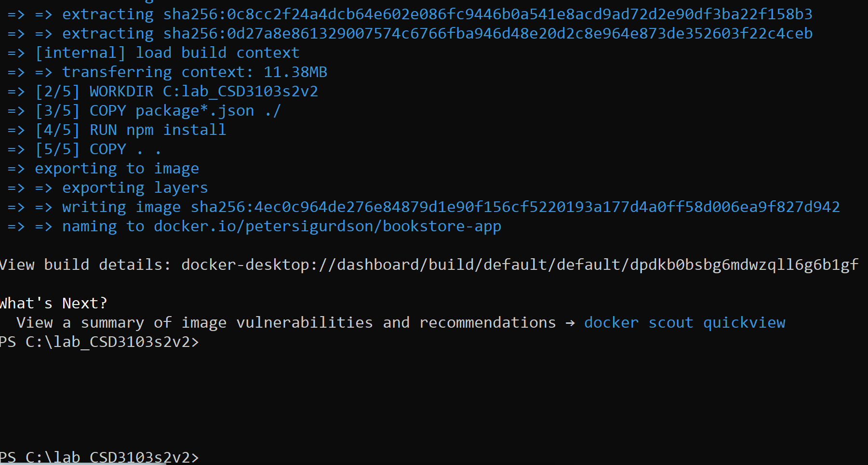Click the [internal] load build context line

click(x=153, y=53)
